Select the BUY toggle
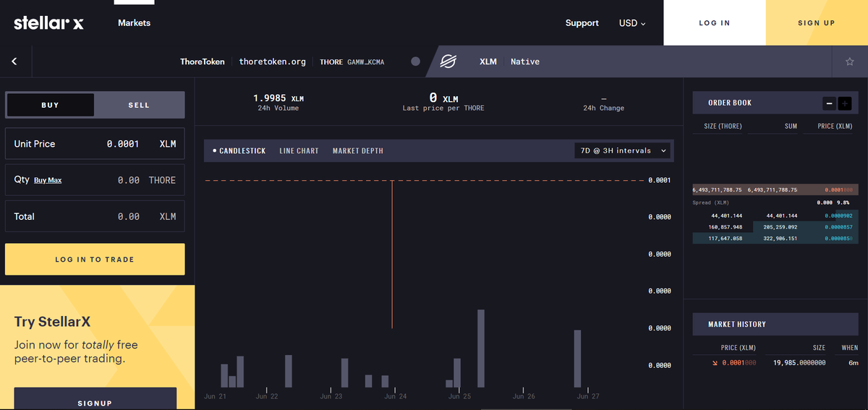 click(x=50, y=105)
